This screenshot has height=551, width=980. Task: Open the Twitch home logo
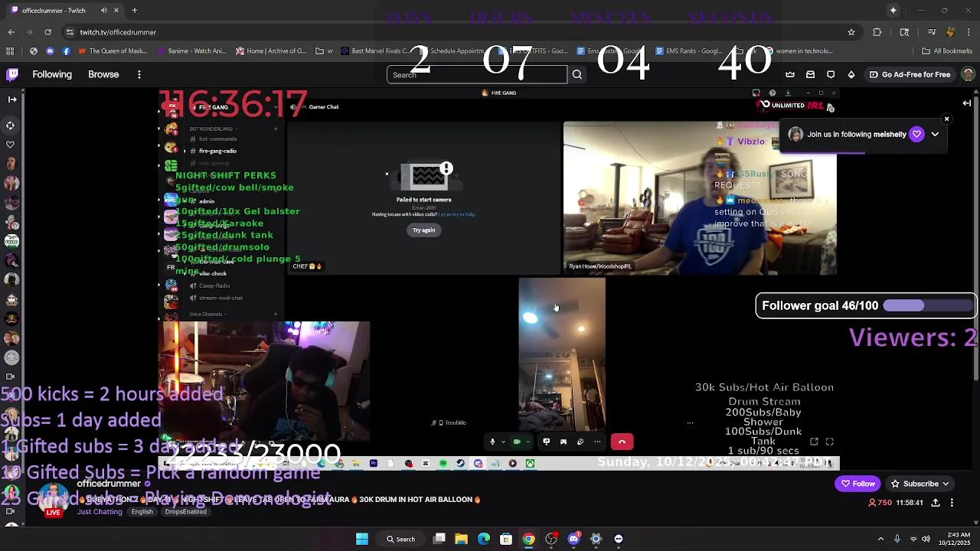click(12, 74)
